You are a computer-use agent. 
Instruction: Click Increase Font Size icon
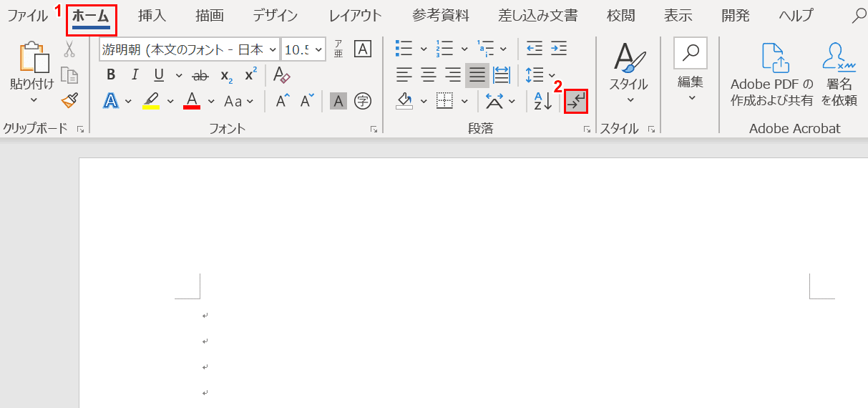(283, 101)
